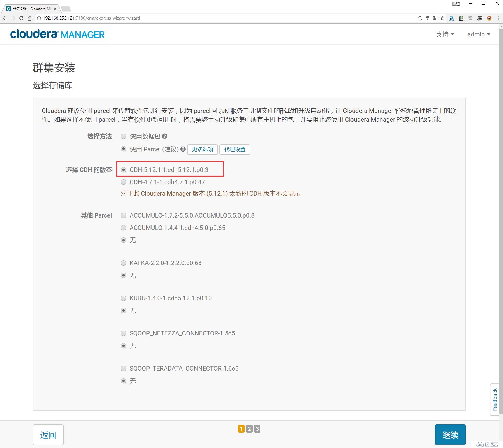Open the Chrome three-dot menu
Screen dimensions: 503x448
point(499,18)
